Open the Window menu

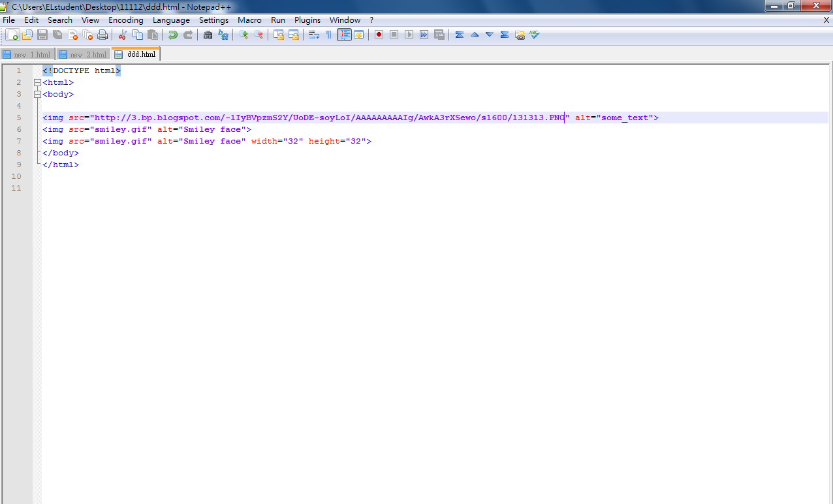[x=345, y=20]
